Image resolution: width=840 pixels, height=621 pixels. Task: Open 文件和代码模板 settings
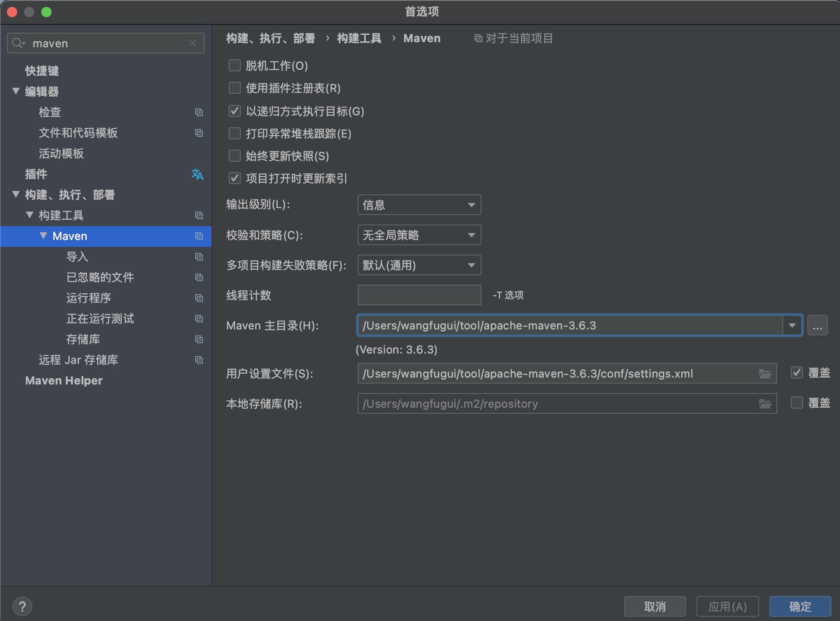tap(78, 133)
